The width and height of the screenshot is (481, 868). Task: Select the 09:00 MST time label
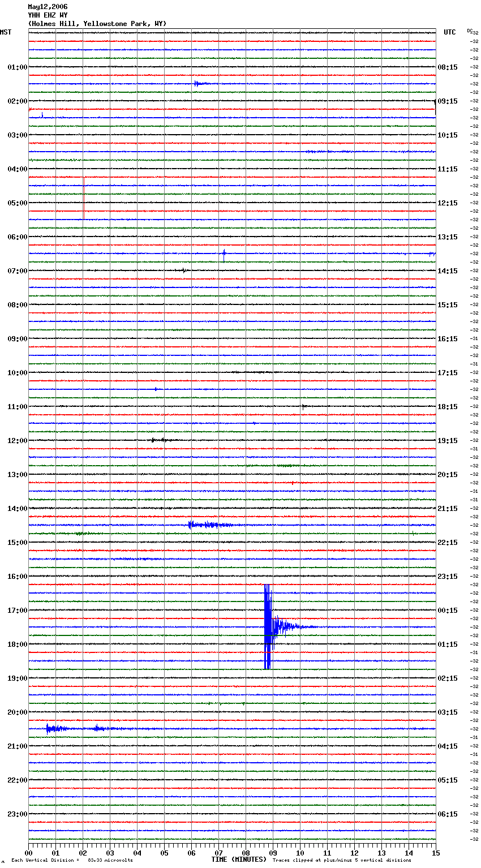tap(18, 339)
